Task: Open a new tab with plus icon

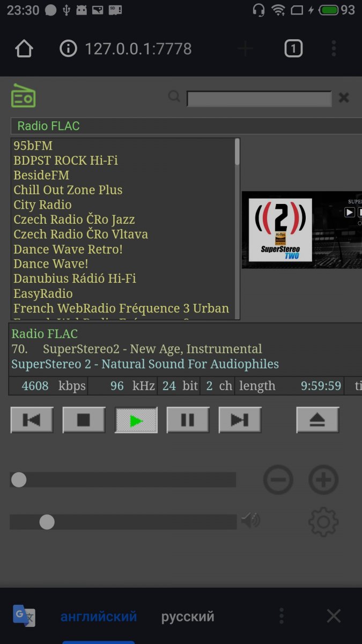Action: 245,49
